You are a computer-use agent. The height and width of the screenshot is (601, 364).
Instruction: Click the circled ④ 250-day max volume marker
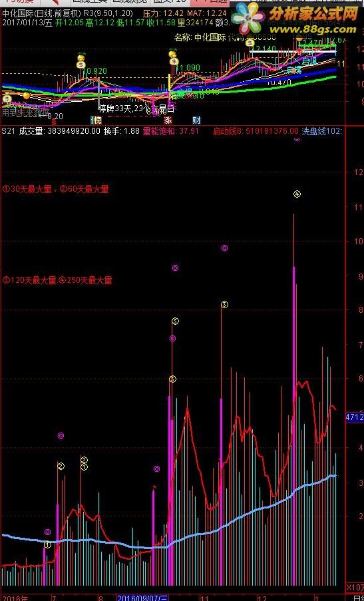coord(297,194)
